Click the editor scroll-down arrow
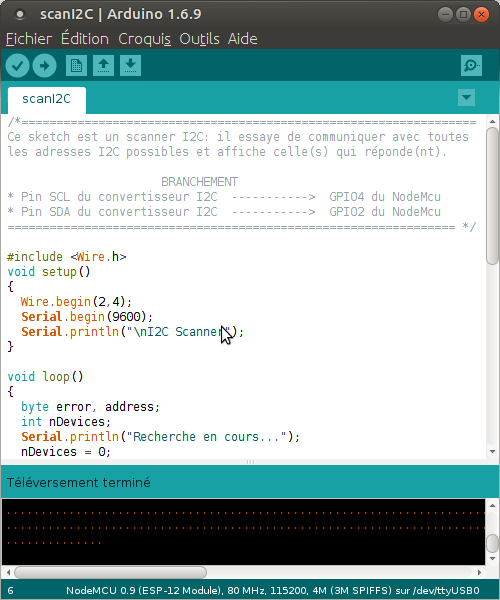500x600 pixels. pyautogui.click(x=492, y=452)
